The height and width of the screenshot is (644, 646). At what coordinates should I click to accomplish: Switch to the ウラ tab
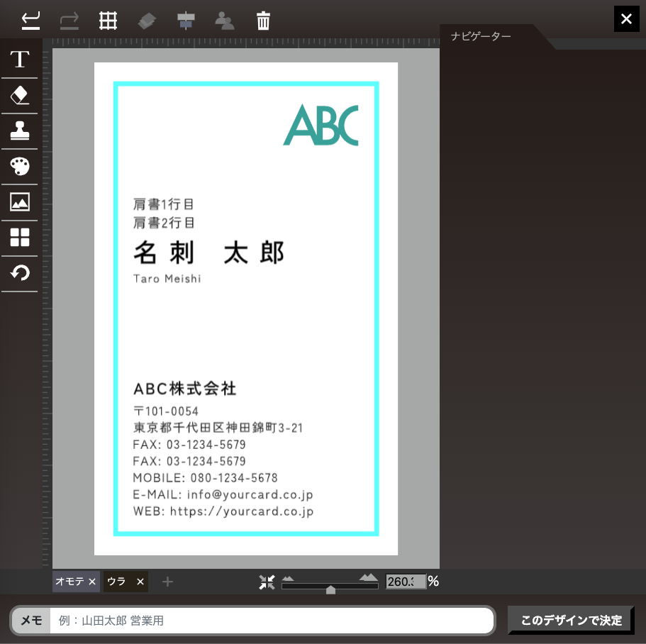(x=116, y=582)
